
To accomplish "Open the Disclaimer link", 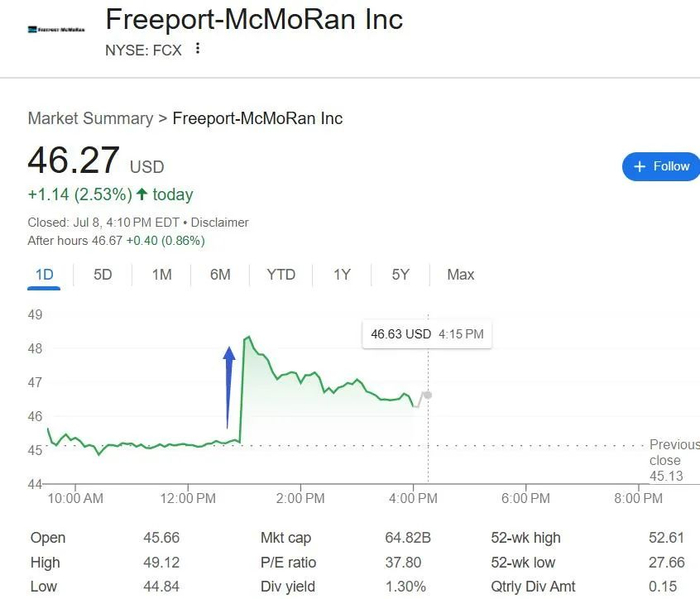I will coord(220,222).
